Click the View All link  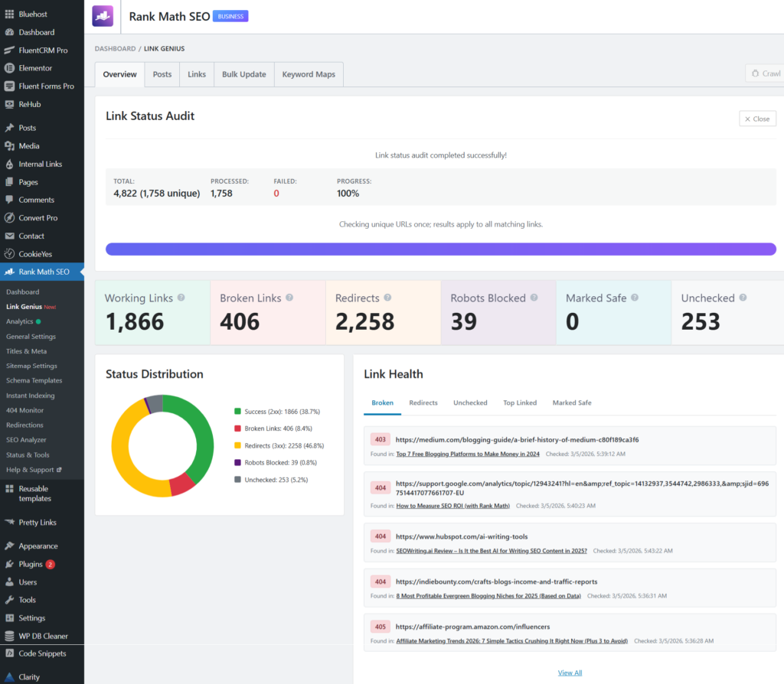pos(570,672)
